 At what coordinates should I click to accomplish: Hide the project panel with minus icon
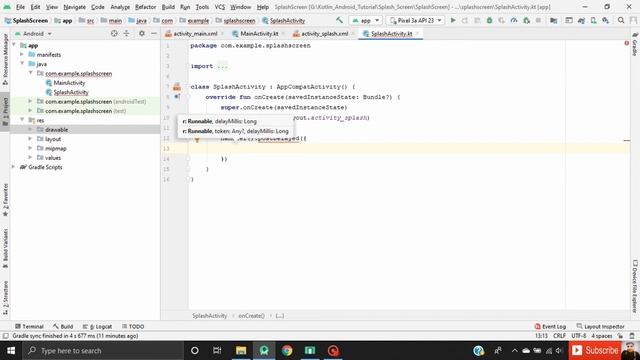click(x=154, y=33)
